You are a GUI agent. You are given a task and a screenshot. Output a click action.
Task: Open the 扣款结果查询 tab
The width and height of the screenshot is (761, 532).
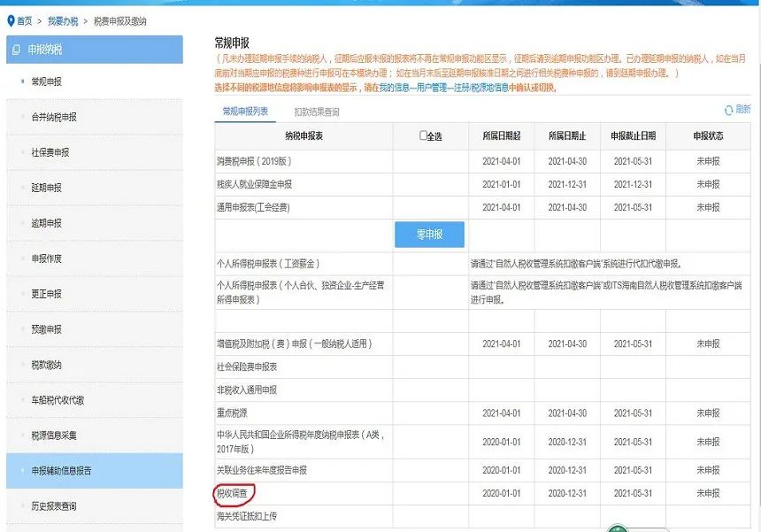pyautogui.click(x=317, y=112)
